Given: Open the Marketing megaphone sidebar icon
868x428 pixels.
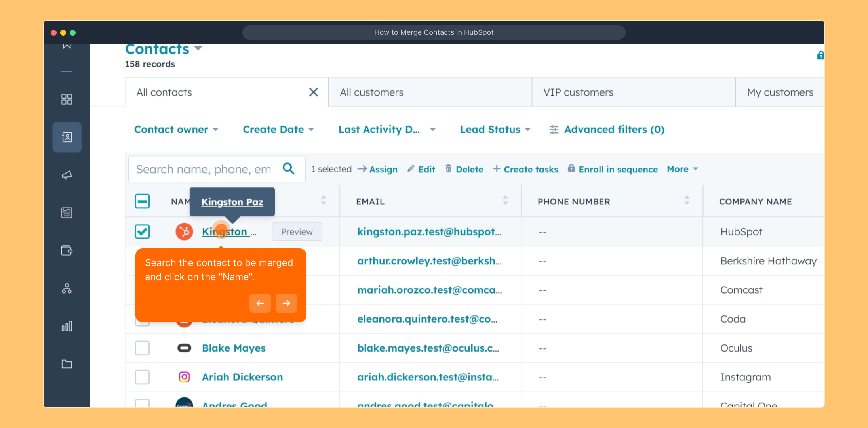Looking at the screenshot, I should [x=67, y=175].
